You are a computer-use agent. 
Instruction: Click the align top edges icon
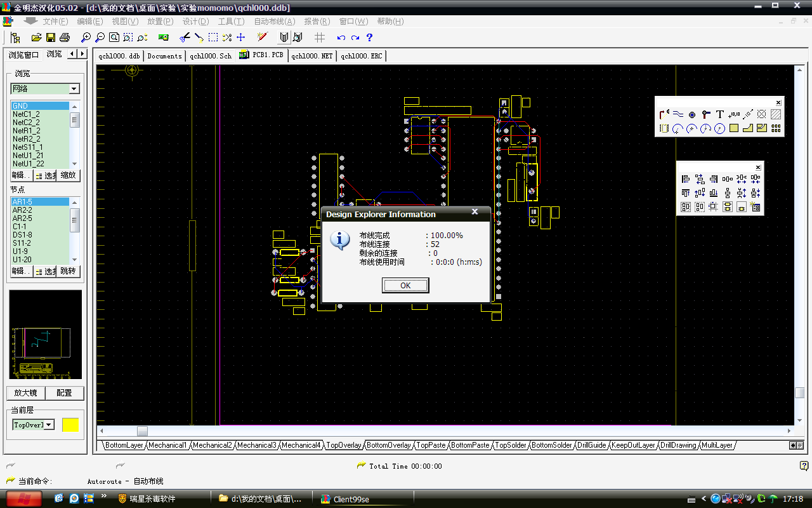click(x=686, y=193)
